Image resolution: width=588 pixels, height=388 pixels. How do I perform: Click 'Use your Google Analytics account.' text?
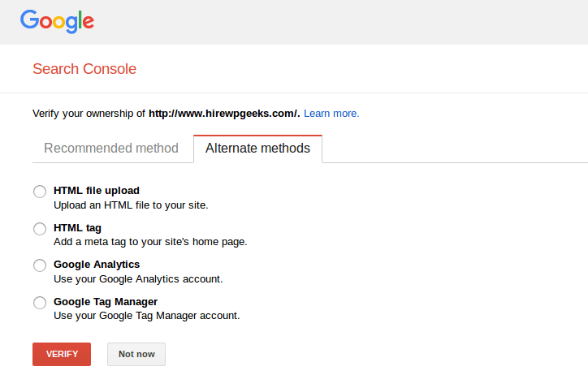click(138, 279)
